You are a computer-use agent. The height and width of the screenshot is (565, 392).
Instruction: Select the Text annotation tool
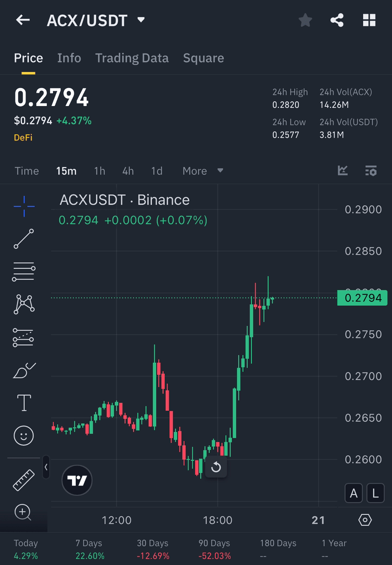(x=23, y=402)
